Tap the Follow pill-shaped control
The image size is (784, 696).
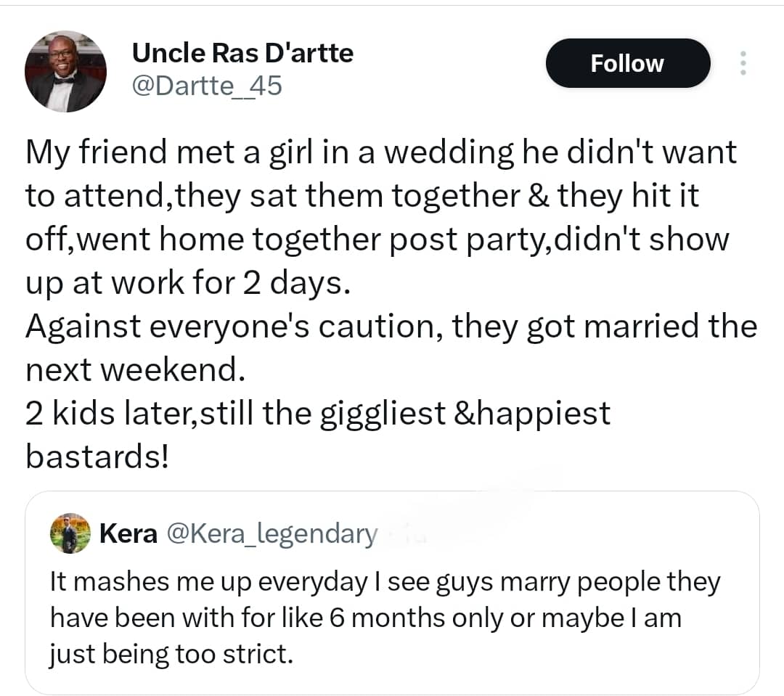pos(627,63)
